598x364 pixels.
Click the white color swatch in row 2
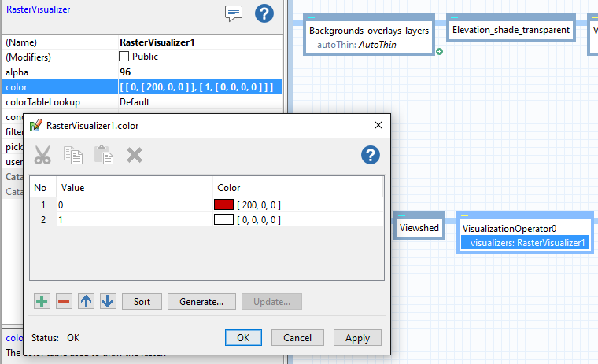(x=224, y=219)
